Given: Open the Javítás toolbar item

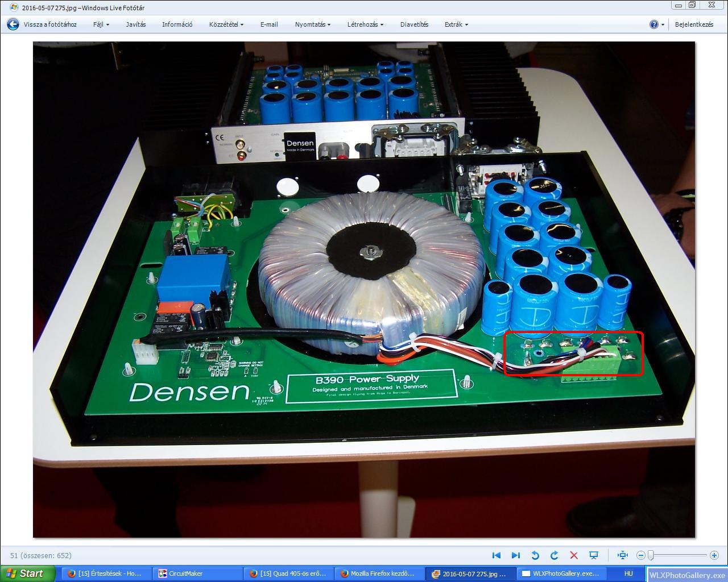Looking at the screenshot, I should click(x=136, y=24).
